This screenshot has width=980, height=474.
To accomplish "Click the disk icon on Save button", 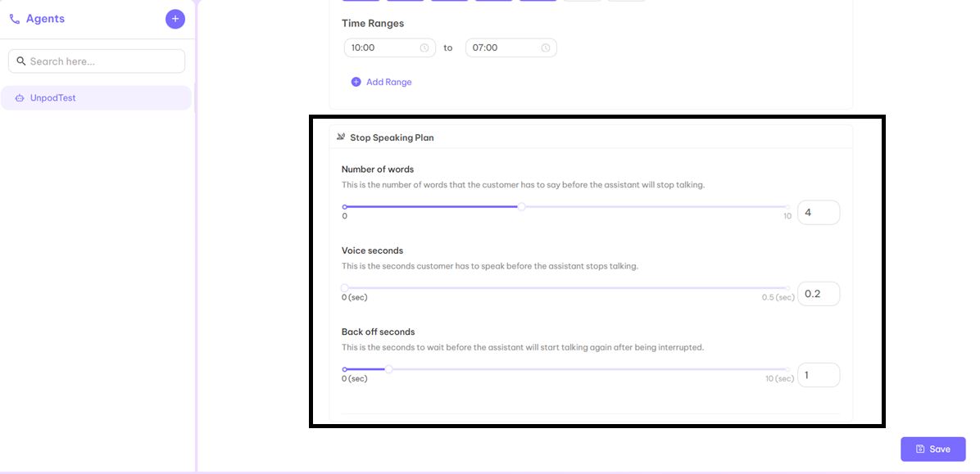I will coord(920,449).
